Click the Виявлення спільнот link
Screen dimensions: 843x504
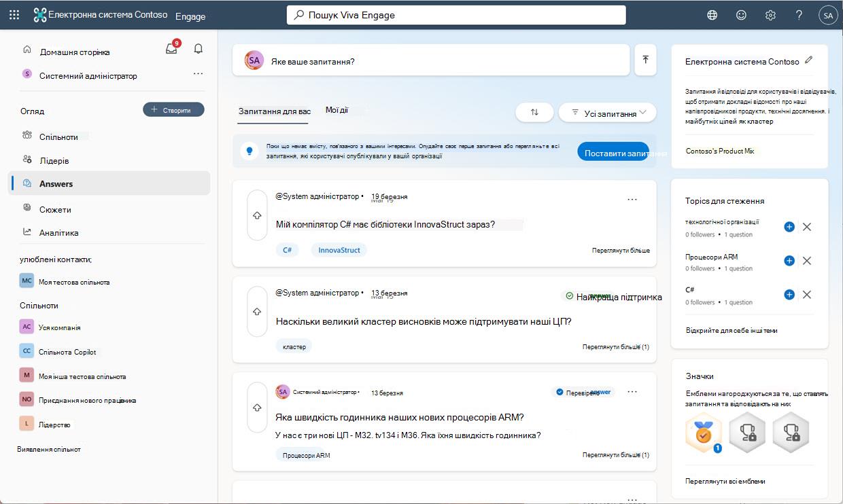[49, 449]
